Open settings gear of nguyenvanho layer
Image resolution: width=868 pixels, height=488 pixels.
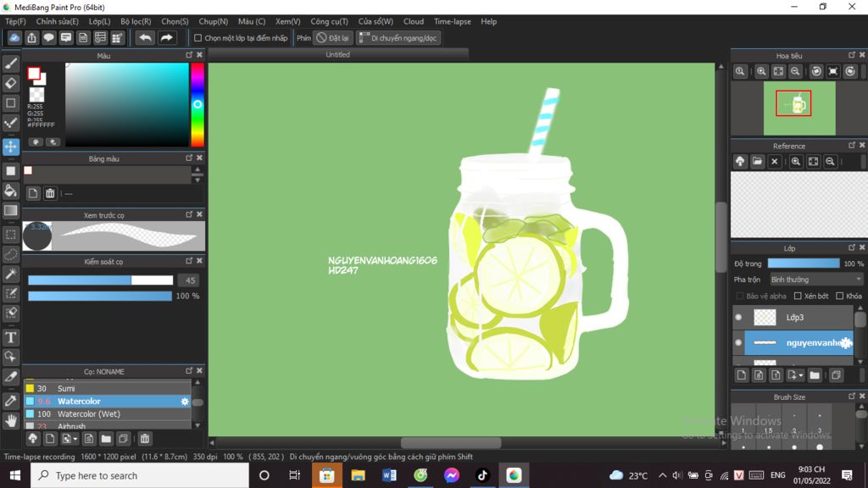point(845,343)
